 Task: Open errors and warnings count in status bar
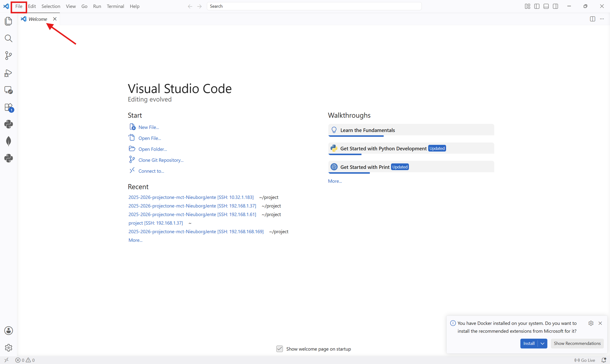tap(25, 360)
